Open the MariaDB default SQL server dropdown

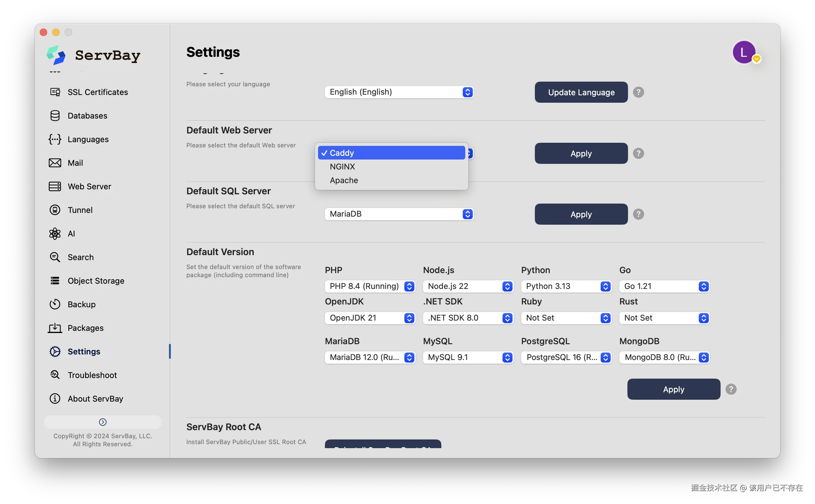tap(399, 214)
